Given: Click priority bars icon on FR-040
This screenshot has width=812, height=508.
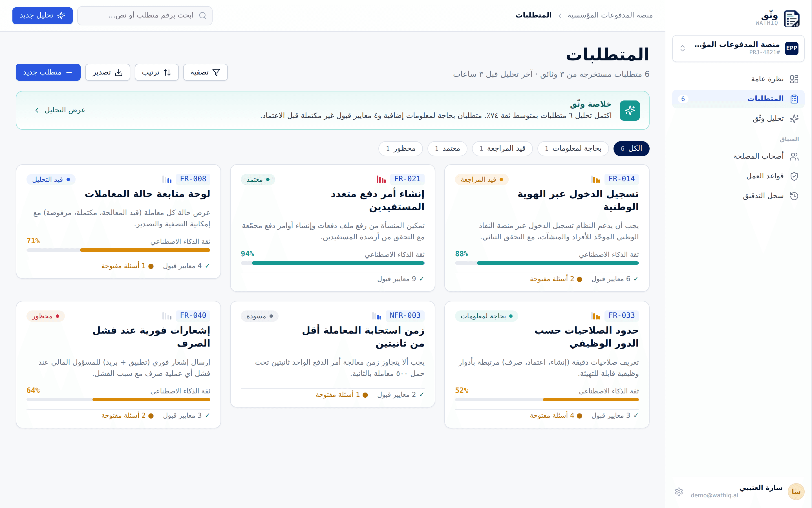Looking at the screenshot, I should (167, 316).
